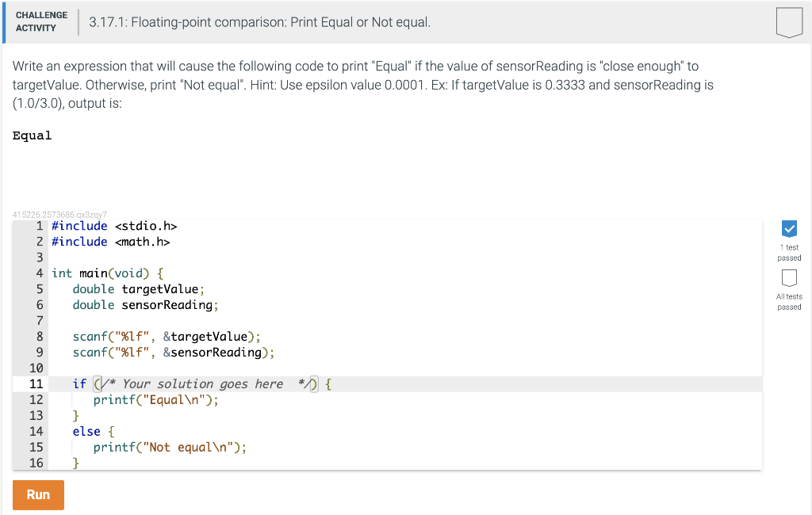
Task: Click the scanf line reading sensorReading
Action: point(174,353)
